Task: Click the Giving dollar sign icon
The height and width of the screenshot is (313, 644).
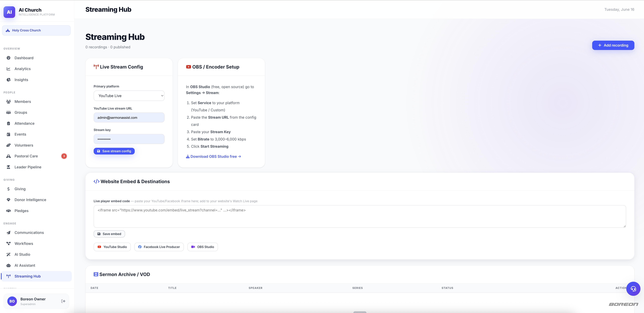Action: point(8,189)
